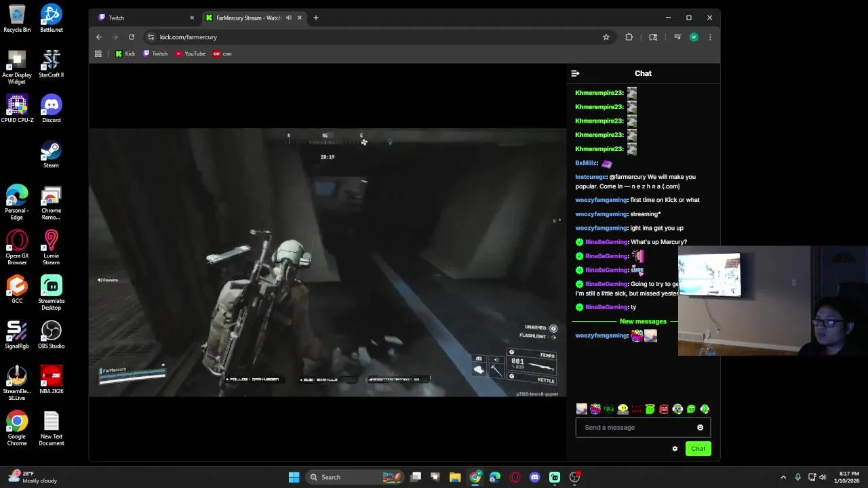Mute the FarMercury tab via speaker icon
Viewport: 868px width, 488px height.
click(x=289, y=18)
